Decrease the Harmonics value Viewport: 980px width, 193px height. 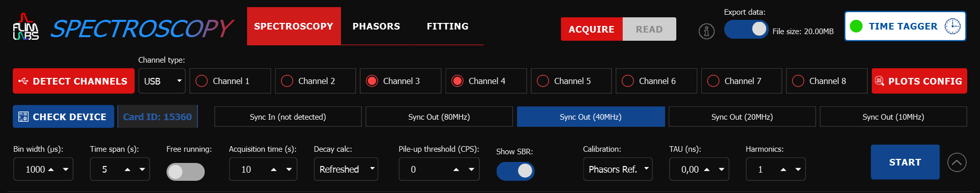tap(798, 170)
